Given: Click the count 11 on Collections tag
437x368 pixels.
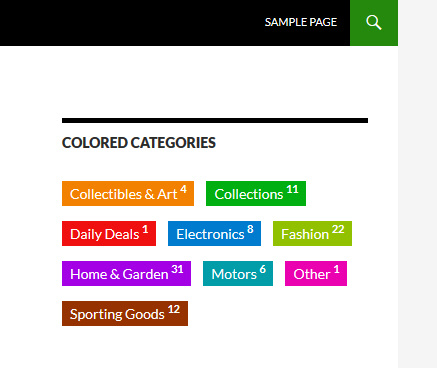Looking at the screenshot, I should (292, 189).
